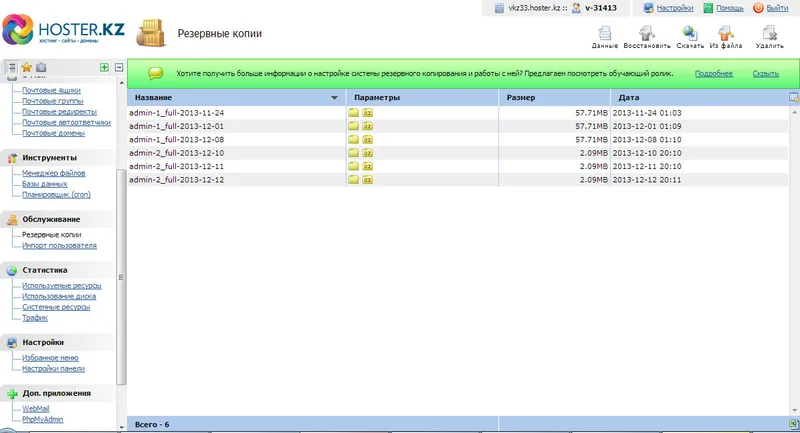Open Настройки панели menu item

[x=53, y=369]
